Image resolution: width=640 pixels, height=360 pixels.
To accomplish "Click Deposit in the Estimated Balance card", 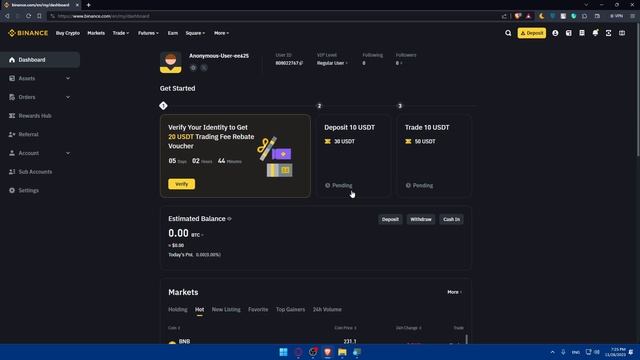I will 390,219.
